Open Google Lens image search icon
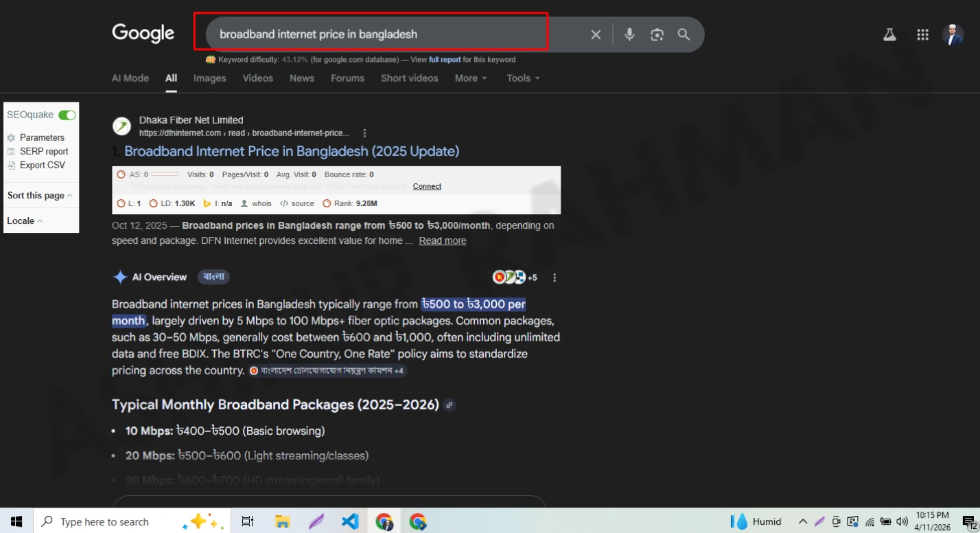 [x=657, y=34]
